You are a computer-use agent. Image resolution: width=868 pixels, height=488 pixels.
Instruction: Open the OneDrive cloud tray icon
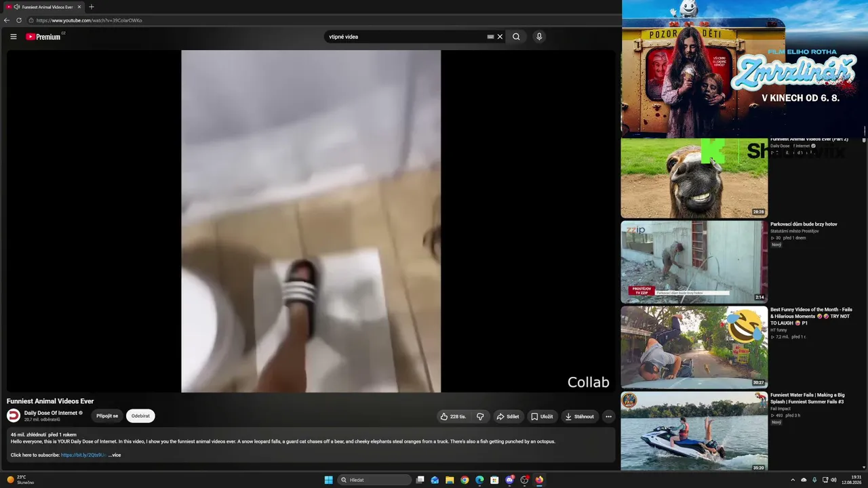[x=804, y=480]
